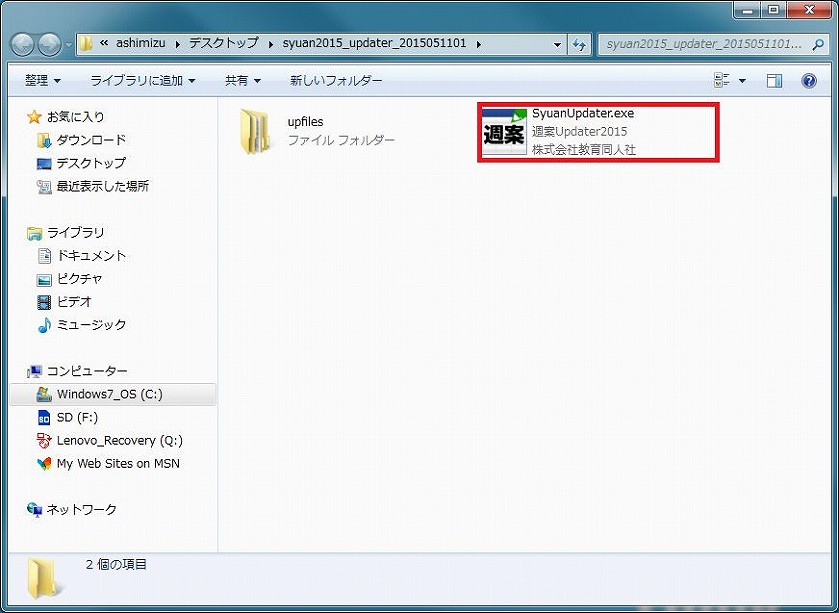Select ダウンロード in favorites sidebar

click(91, 140)
